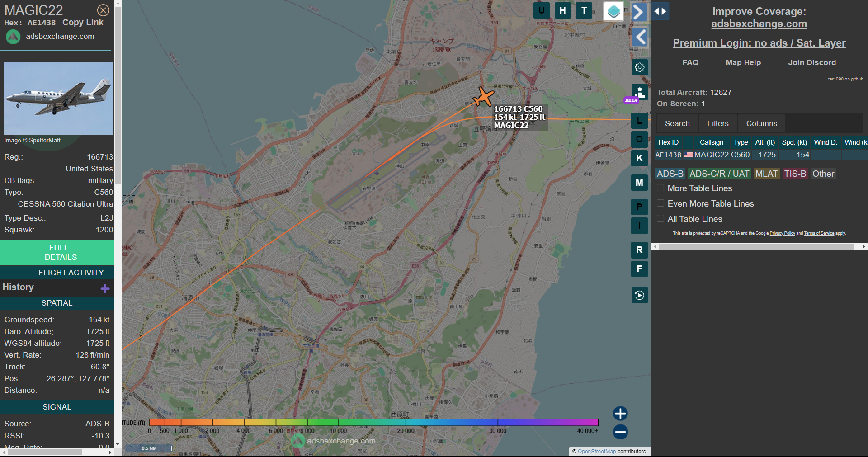This screenshot has width=868, height=457.
Task: Toggle the H map button
Action: tap(562, 10)
